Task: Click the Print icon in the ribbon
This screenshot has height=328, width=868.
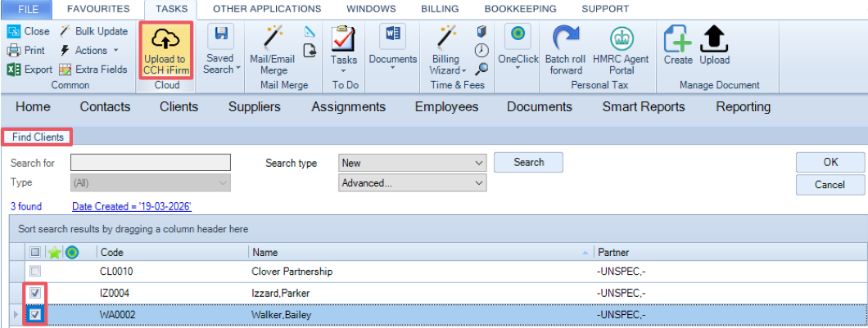Action: pyautogui.click(x=14, y=51)
